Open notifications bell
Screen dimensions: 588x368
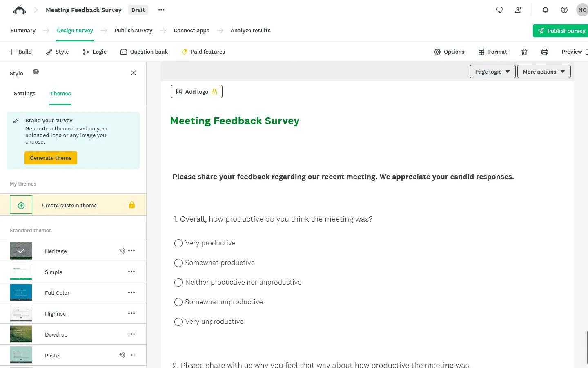click(545, 10)
